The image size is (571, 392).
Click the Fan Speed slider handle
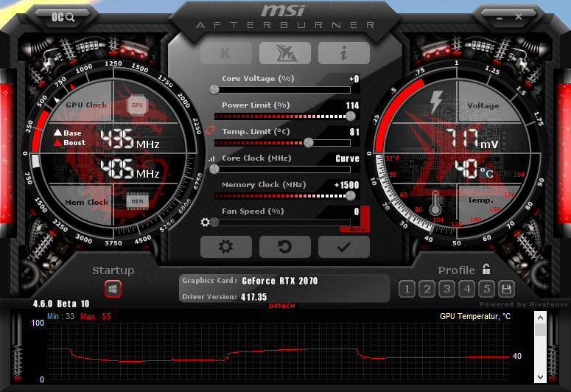215,222
